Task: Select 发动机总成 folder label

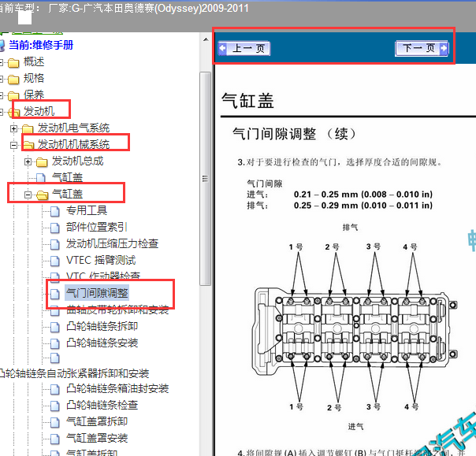Action: pos(77,161)
